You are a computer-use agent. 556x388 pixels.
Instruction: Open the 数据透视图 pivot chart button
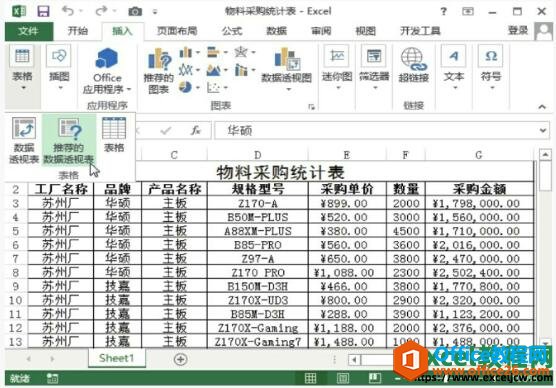click(x=287, y=70)
